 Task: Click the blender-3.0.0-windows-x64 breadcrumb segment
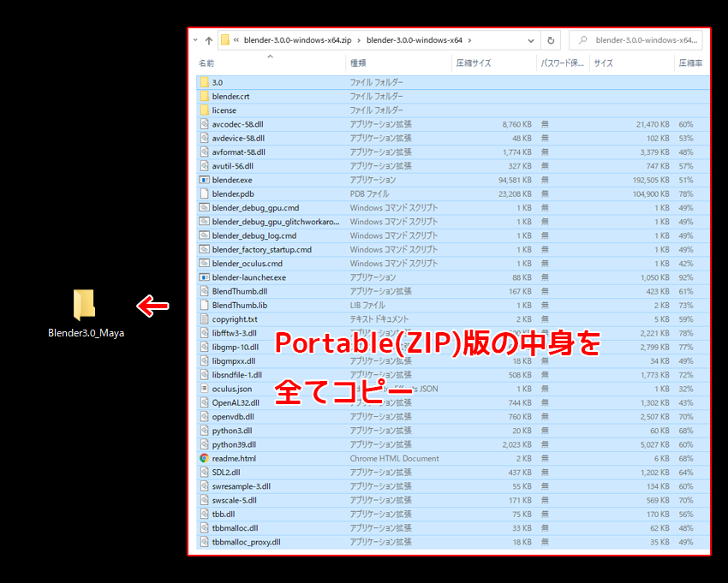pyautogui.click(x=414, y=39)
